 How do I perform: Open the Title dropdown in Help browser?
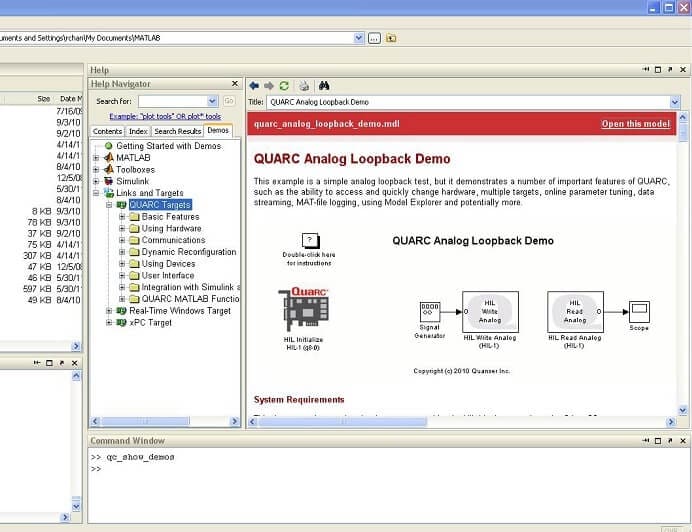click(x=675, y=102)
